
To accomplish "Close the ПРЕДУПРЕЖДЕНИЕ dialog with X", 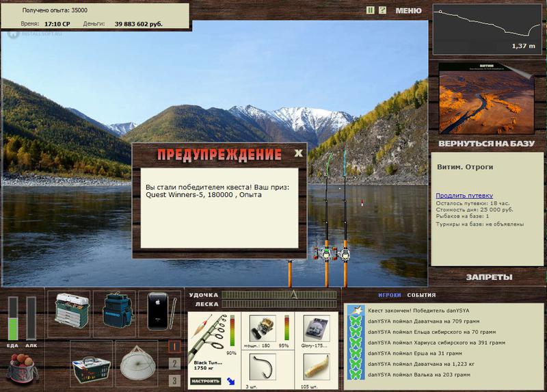I will [x=298, y=153].
